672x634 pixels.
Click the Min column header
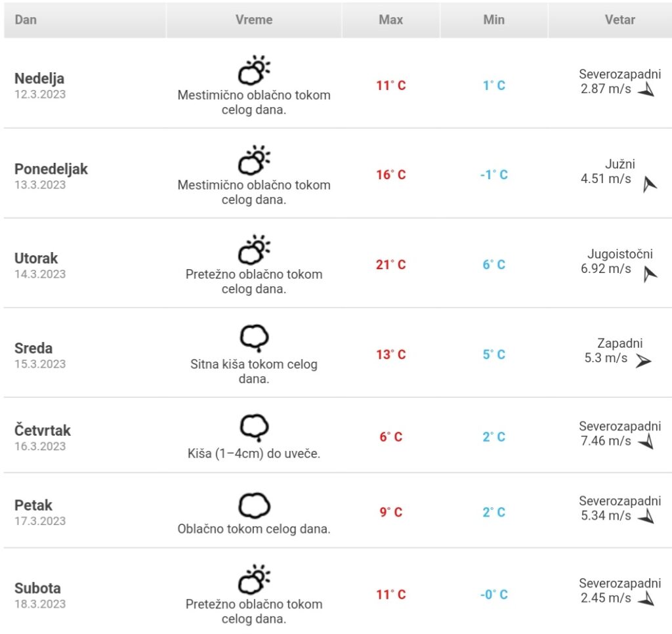coord(493,20)
